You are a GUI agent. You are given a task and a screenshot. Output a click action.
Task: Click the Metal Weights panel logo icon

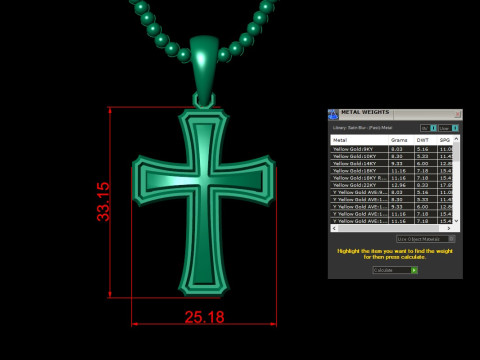click(333, 115)
